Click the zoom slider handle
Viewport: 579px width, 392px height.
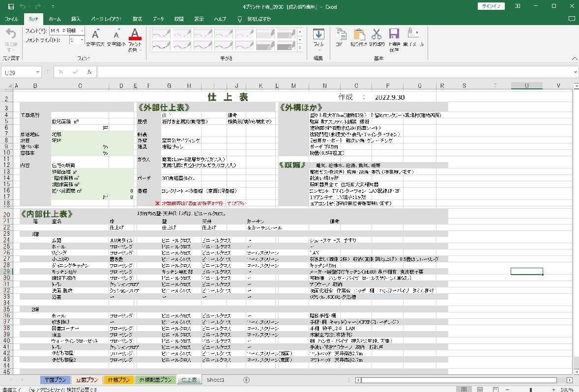pos(531,390)
